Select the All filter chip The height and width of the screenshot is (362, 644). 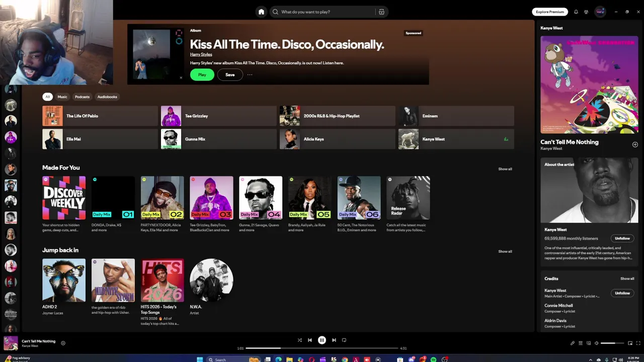coord(47,97)
